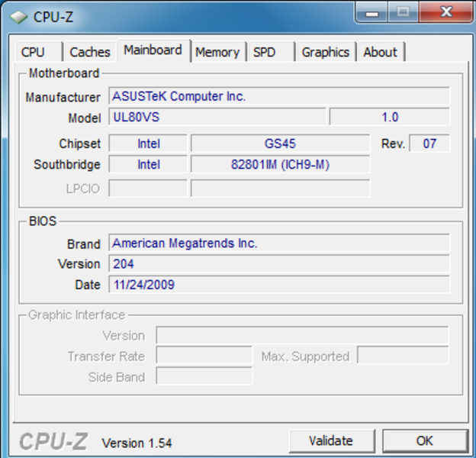Image resolution: width=476 pixels, height=458 pixels.
Task: Select the Mainboard tab
Action: point(153,50)
